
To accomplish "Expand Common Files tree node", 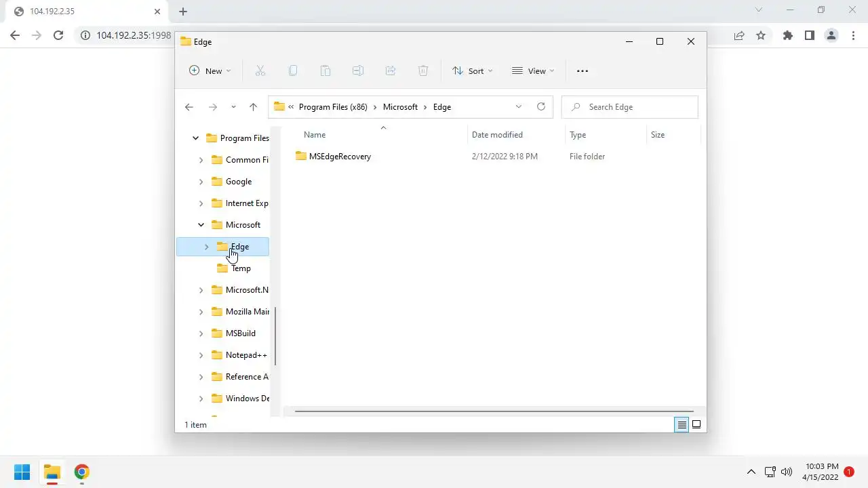I will tap(201, 160).
